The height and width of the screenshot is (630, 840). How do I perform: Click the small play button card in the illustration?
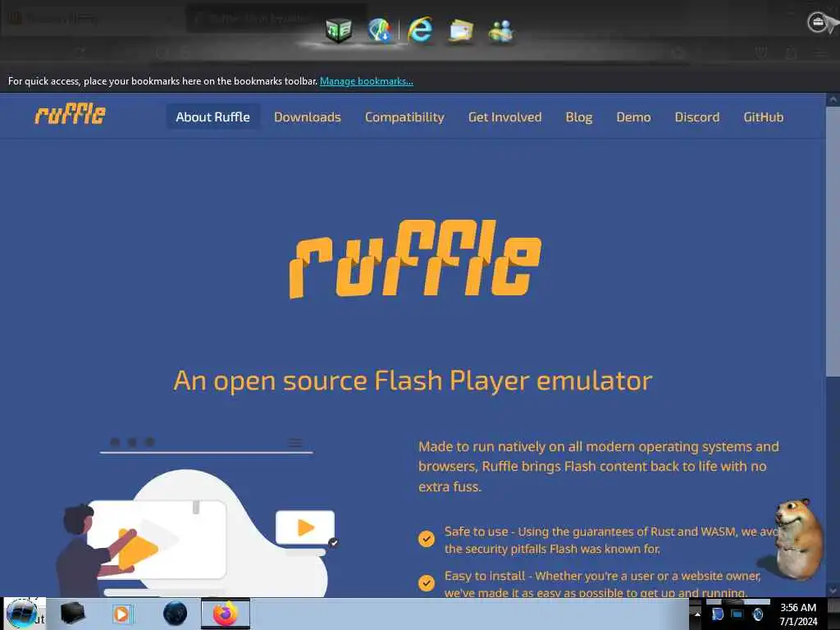coord(305,527)
